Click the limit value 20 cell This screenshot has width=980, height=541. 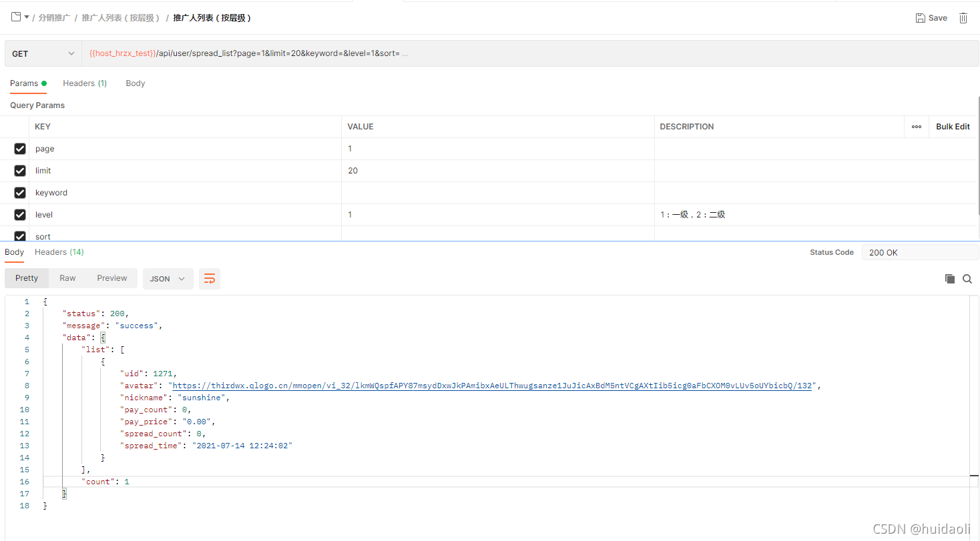pyautogui.click(x=498, y=171)
